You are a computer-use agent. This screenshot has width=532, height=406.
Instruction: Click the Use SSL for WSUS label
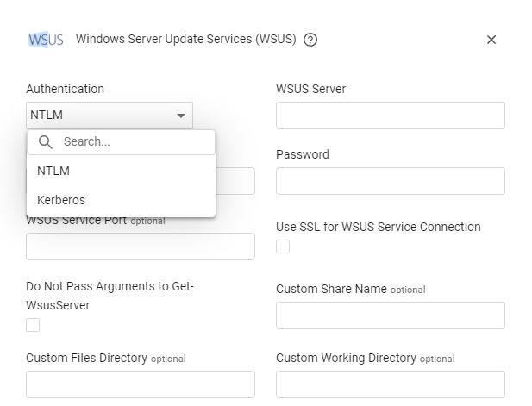379,227
